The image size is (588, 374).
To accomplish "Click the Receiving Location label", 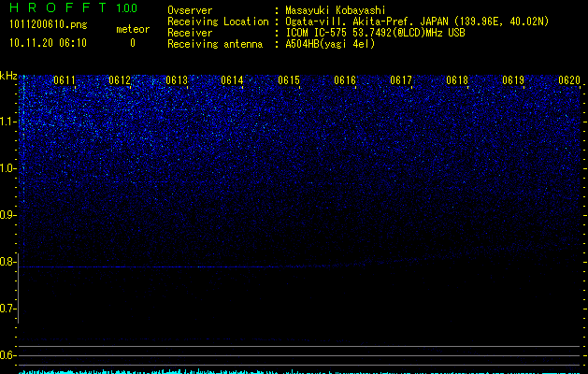I will click(x=218, y=22).
